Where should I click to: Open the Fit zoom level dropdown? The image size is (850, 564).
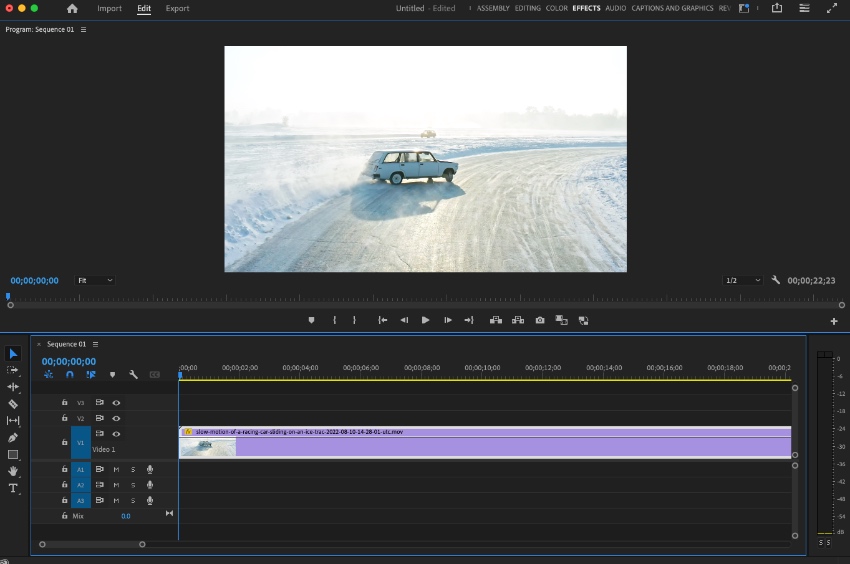coord(95,281)
